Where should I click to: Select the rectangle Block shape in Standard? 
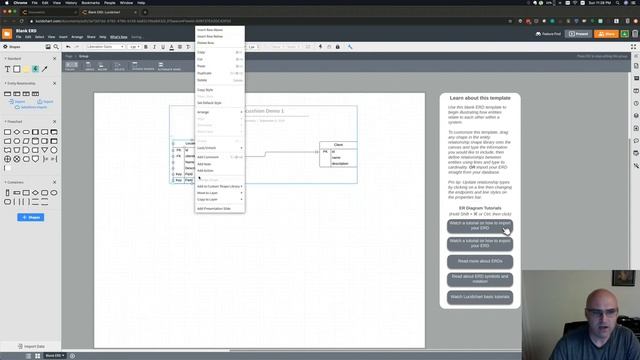pyautogui.click(x=17, y=69)
